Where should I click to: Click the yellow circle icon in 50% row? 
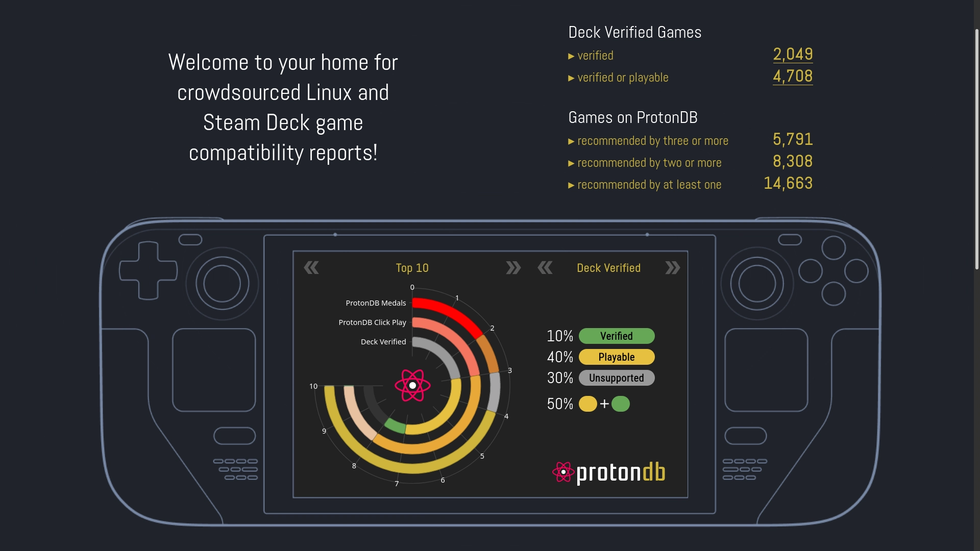(x=587, y=404)
